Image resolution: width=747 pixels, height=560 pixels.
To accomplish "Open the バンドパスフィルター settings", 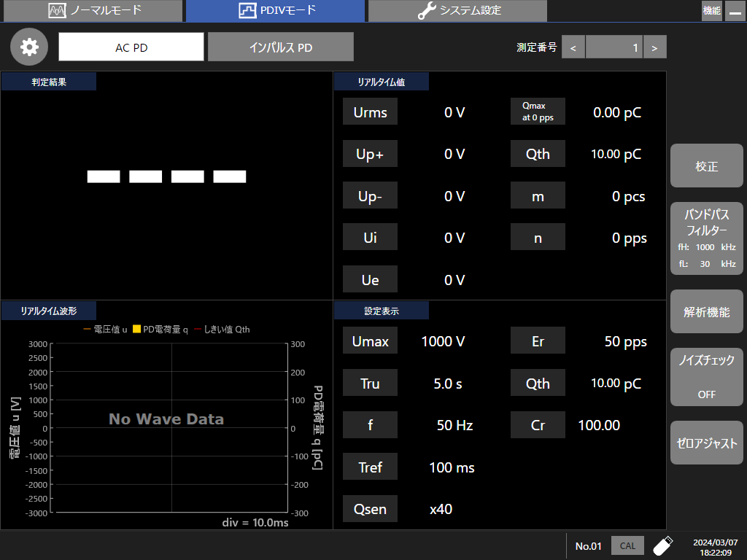I will pyautogui.click(x=707, y=238).
